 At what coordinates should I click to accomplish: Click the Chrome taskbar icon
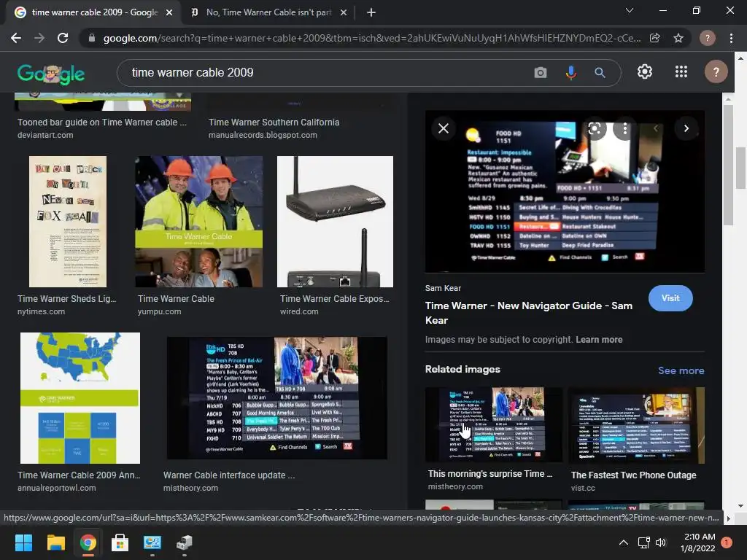pyautogui.click(x=88, y=542)
